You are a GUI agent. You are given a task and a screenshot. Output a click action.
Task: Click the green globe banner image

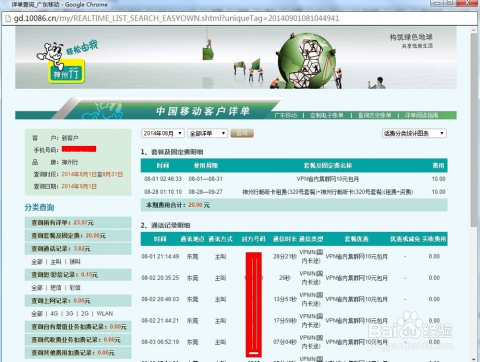[x=307, y=61]
